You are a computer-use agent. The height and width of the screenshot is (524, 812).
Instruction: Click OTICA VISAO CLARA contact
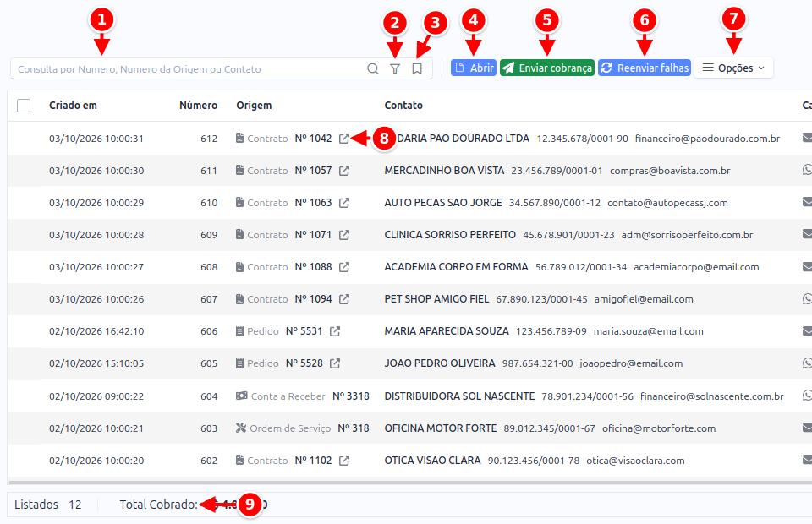(432, 461)
